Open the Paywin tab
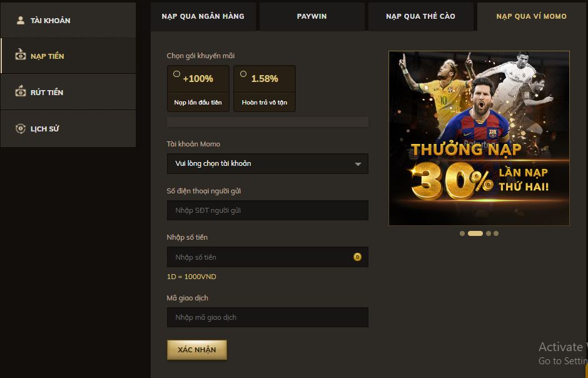Screen dimensions: 588x378 [x=312, y=16]
